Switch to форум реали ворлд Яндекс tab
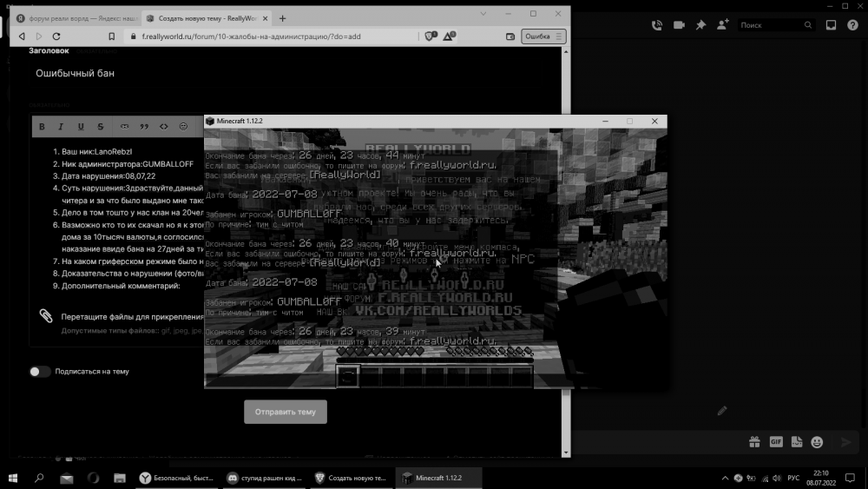 [77, 18]
